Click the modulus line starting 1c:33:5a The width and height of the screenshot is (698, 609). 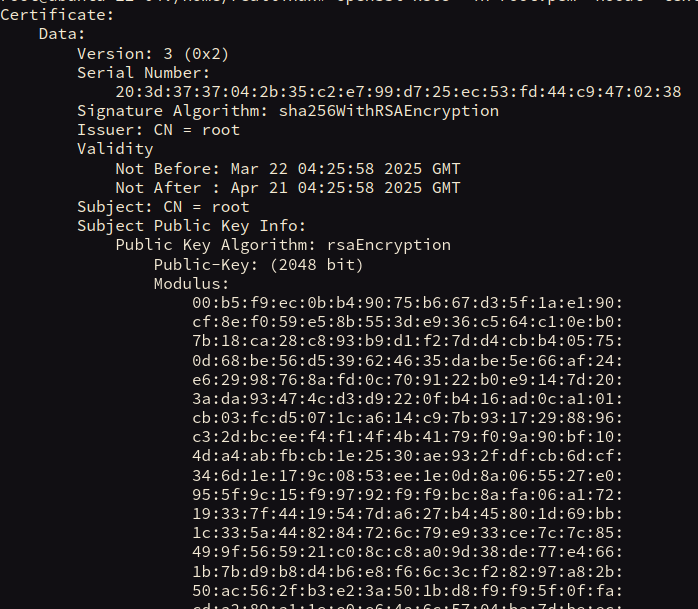tap(407, 533)
